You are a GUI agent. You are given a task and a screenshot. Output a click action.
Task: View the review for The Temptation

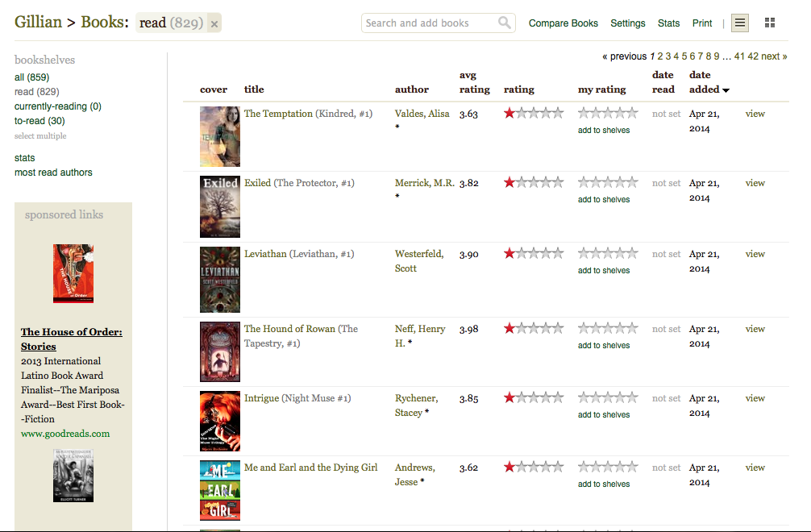[x=755, y=114]
